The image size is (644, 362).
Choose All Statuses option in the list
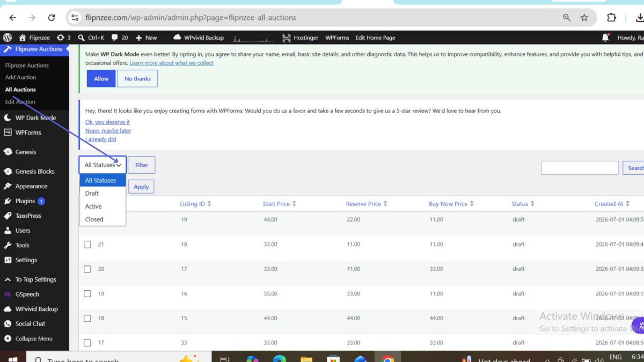(x=103, y=180)
